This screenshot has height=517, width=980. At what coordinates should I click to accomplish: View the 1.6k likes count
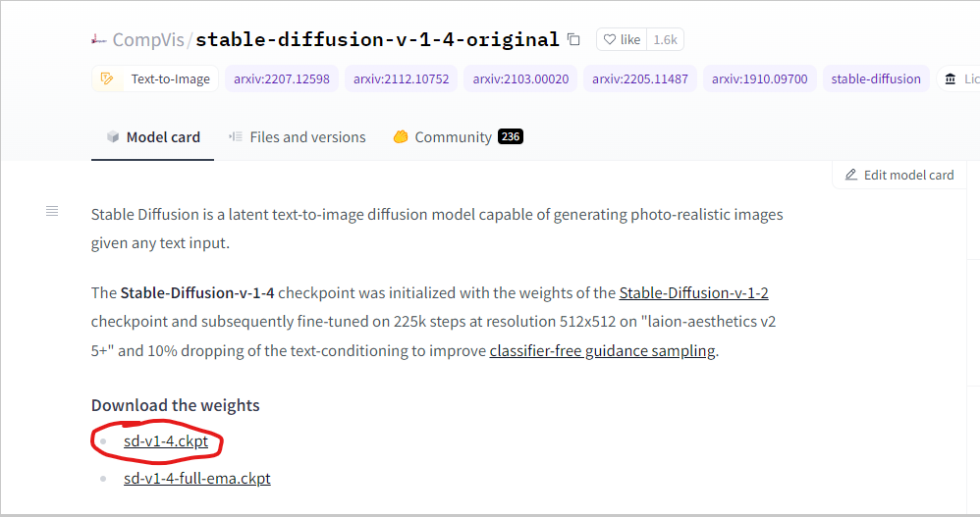[665, 40]
